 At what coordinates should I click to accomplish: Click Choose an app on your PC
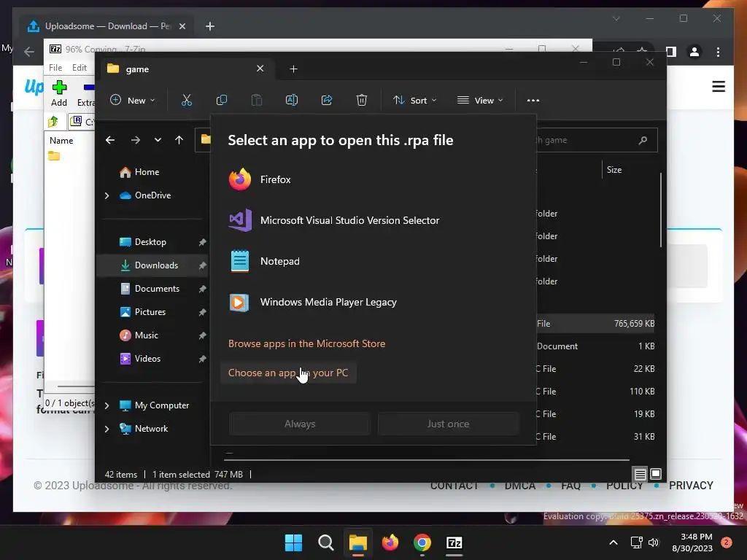click(288, 373)
